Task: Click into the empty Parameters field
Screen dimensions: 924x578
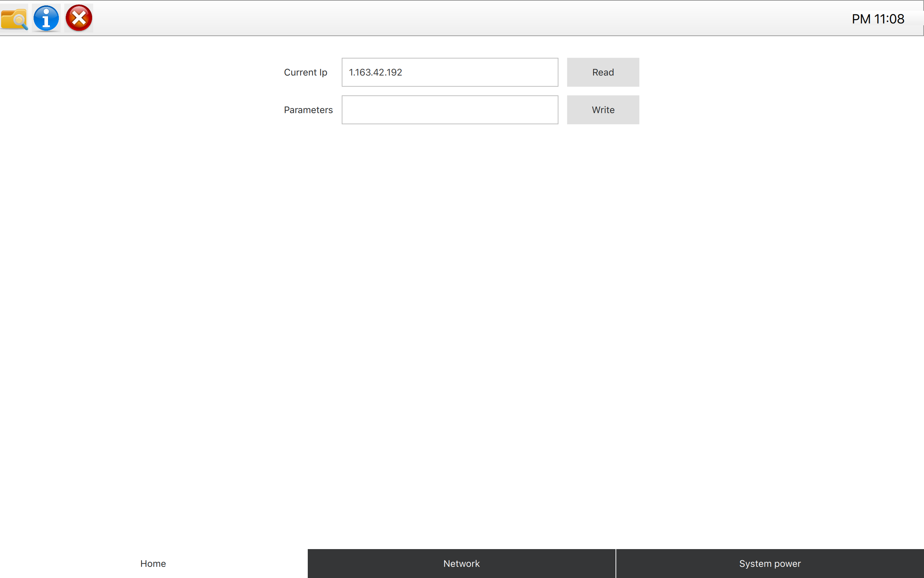Action: point(449,110)
